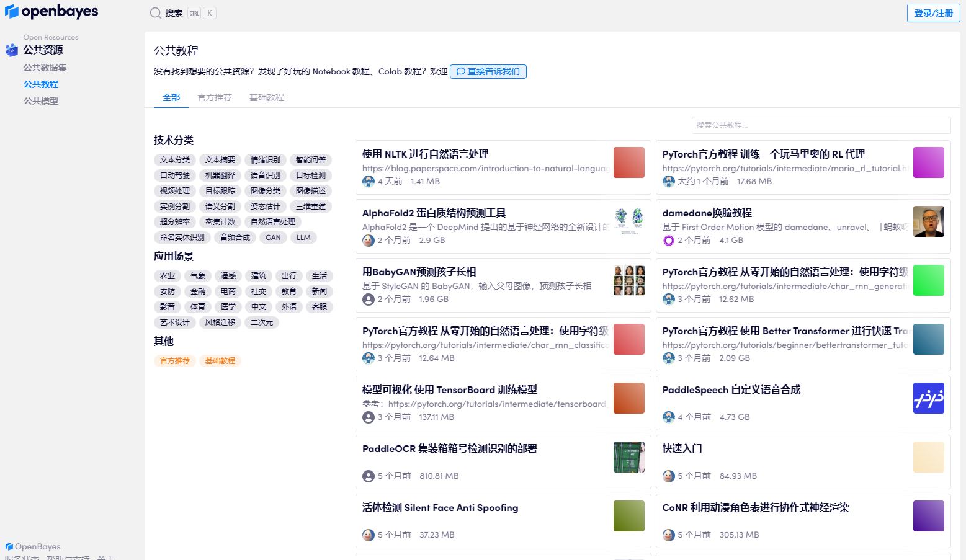Select the 二次元 tag
Image resolution: width=966 pixels, height=560 pixels.
click(x=262, y=322)
